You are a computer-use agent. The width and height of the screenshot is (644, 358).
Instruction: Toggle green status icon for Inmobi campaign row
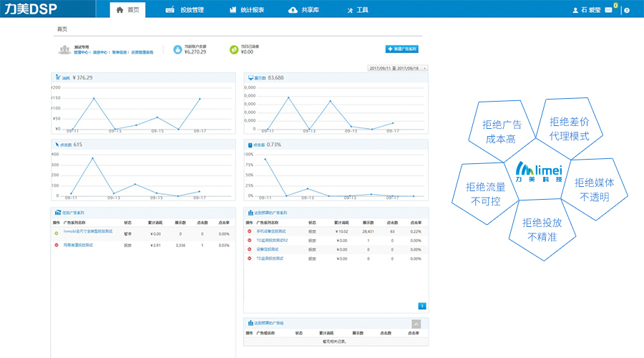tap(57, 233)
